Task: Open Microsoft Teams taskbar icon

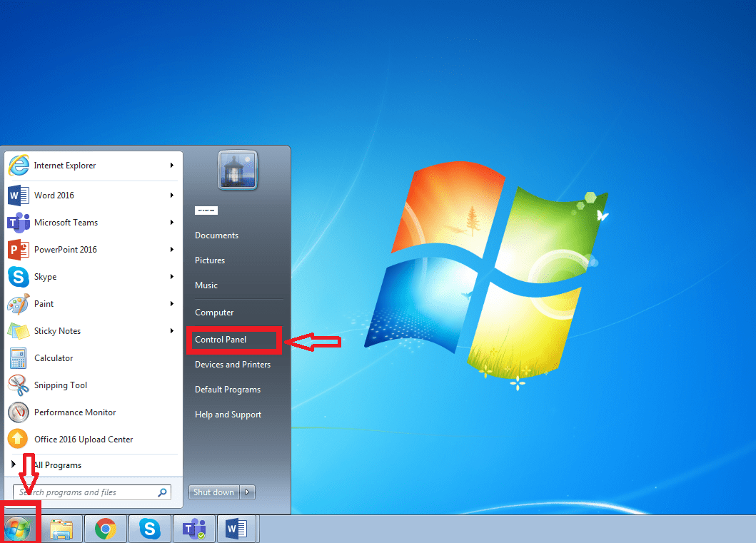Action: point(194,529)
